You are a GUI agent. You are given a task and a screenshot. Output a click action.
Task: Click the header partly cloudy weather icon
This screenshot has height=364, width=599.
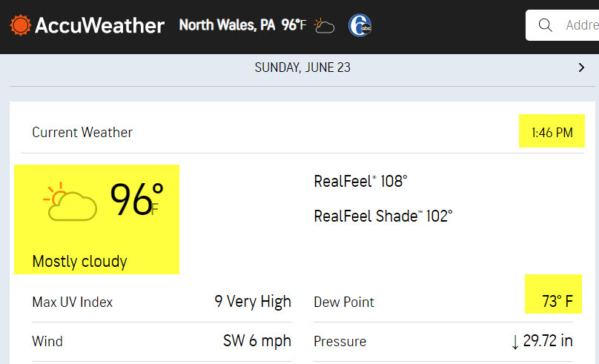point(324,26)
